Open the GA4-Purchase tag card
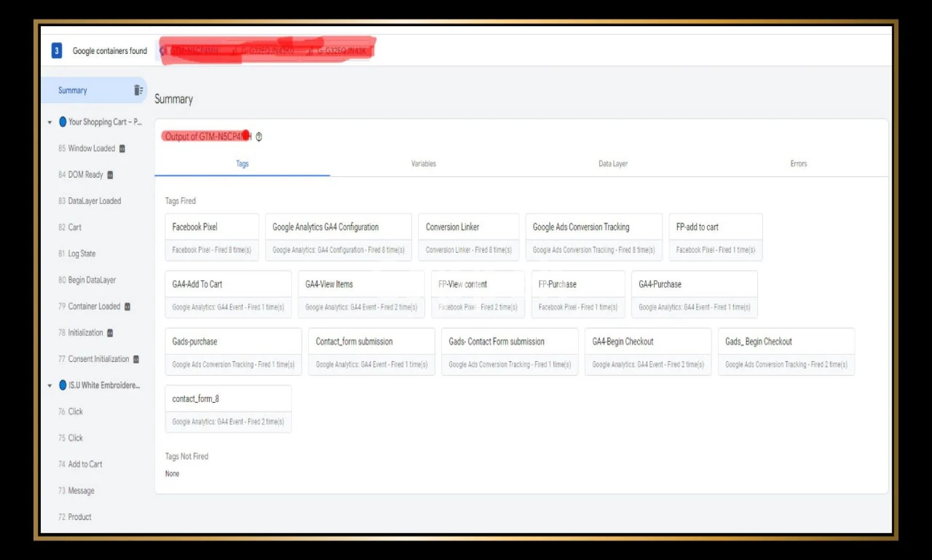Image resolution: width=932 pixels, height=560 pixels. tap(694, 294)
